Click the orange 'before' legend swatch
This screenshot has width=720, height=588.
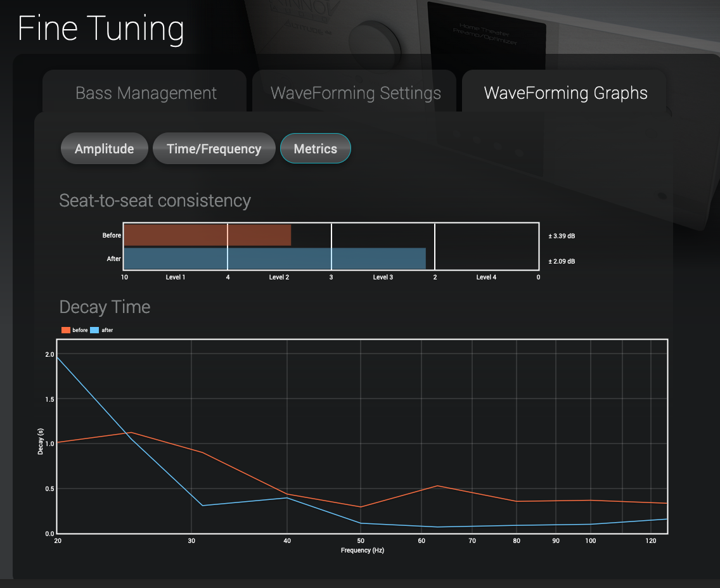click(66, 330)
